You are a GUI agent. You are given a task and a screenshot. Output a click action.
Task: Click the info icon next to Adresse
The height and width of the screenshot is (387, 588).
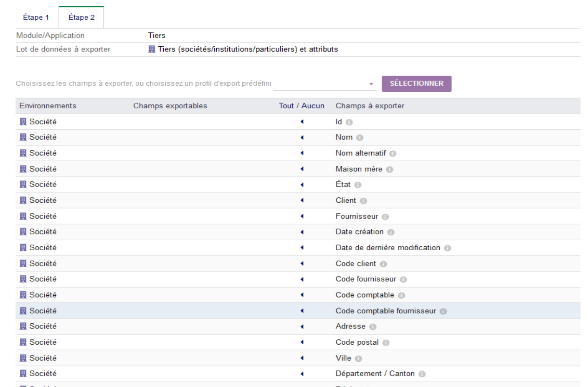[x=373, y=327]
